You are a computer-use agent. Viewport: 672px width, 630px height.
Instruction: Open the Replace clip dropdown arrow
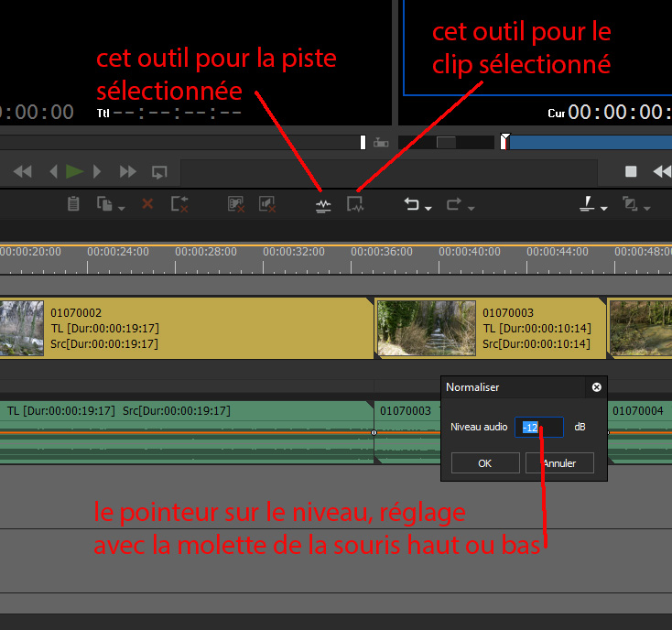[122, 208]
